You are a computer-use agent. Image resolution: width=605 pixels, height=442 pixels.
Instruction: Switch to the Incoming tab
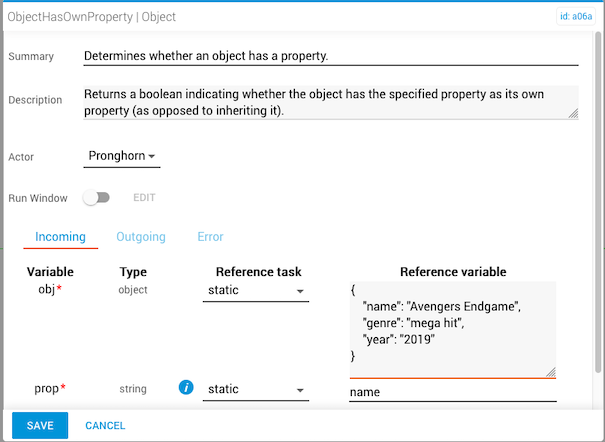click(60, 237)
